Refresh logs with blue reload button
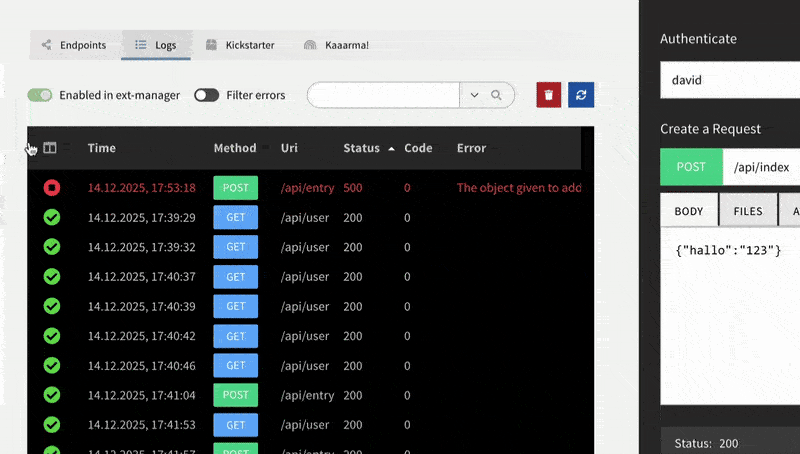The width and height of the screenshot is (800, 454). point(581,95)
